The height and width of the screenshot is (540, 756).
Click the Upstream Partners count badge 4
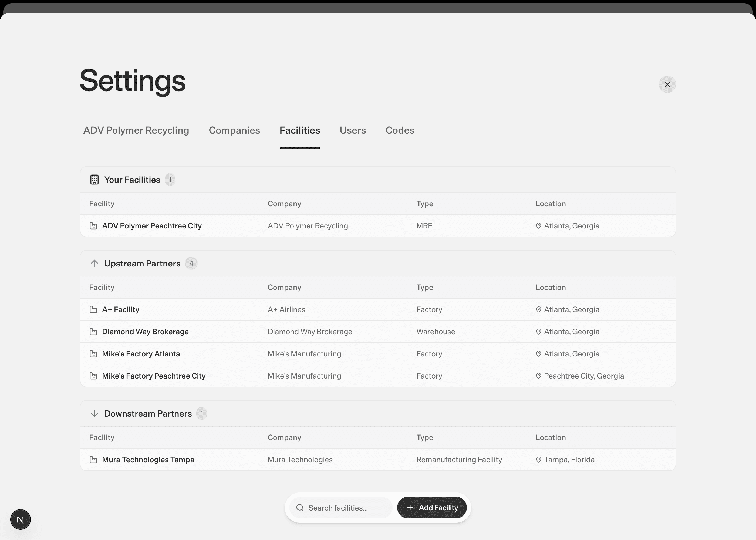tap(191, 263)
